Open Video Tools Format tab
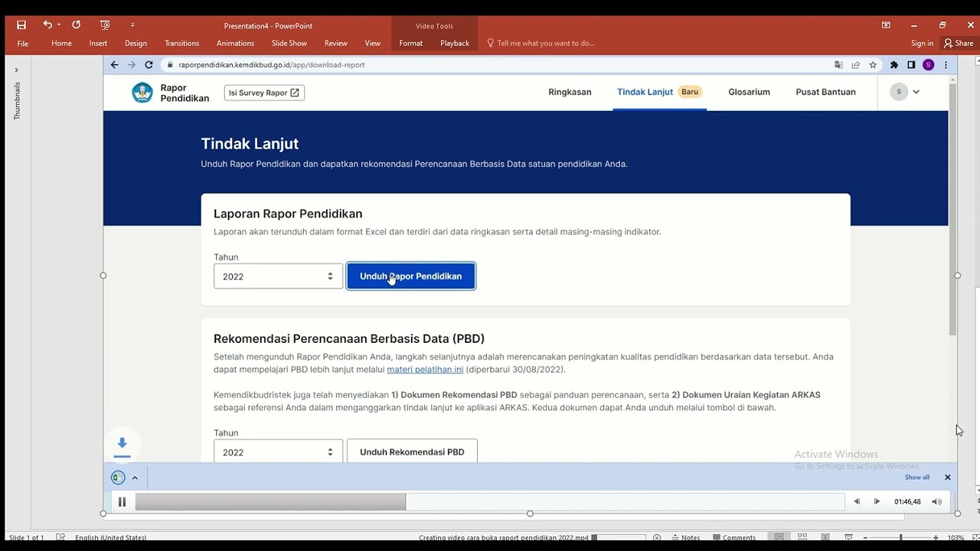 click(x=410, y=44)
